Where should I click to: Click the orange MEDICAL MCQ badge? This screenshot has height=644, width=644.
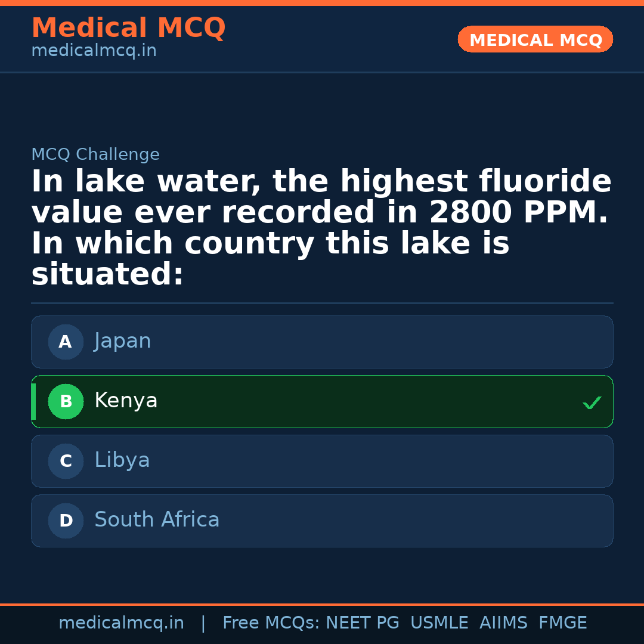535,40
